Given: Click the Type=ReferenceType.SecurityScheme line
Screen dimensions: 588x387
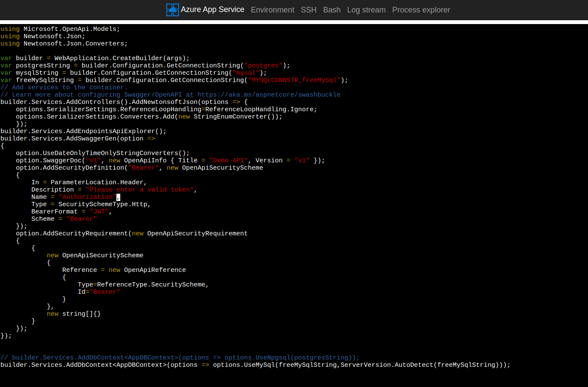Looking at the screenshot, I should [143, 284].
